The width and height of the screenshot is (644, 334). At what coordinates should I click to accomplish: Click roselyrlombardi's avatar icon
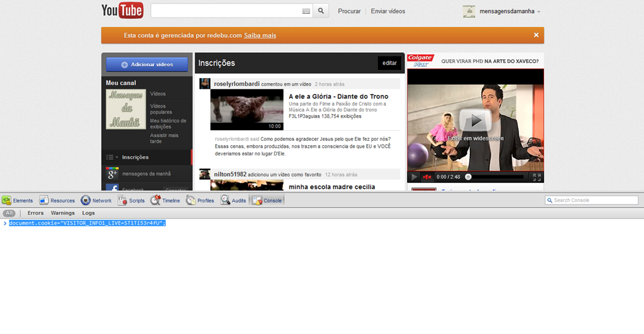[x=205, y=84]
